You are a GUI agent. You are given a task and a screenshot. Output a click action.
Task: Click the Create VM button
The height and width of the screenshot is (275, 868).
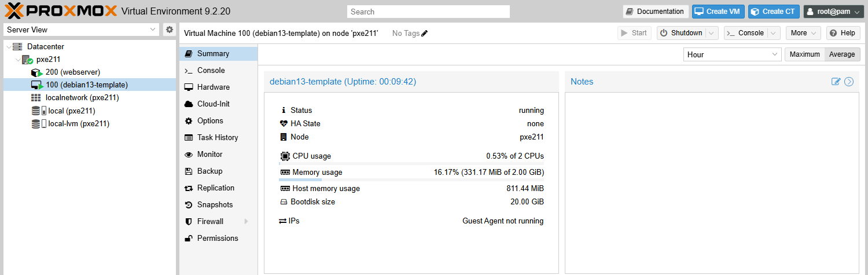[x=718, y=12]
